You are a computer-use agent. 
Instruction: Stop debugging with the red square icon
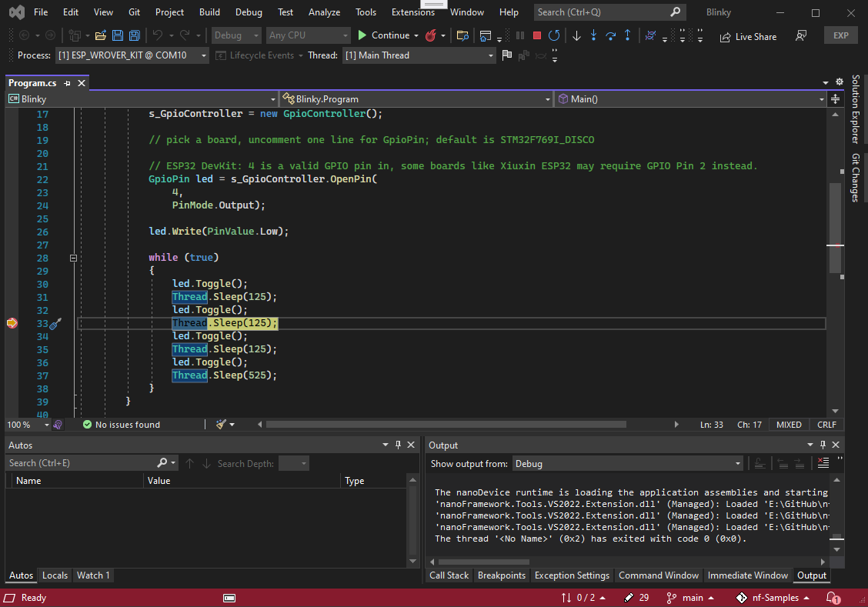click(536, 35)
